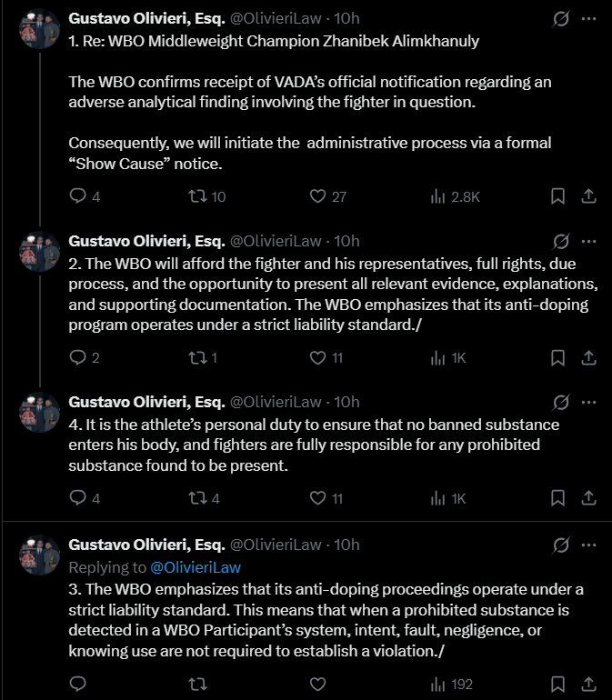Share the last tweet about strict liability
612x700 pixels.
(588, 684)
